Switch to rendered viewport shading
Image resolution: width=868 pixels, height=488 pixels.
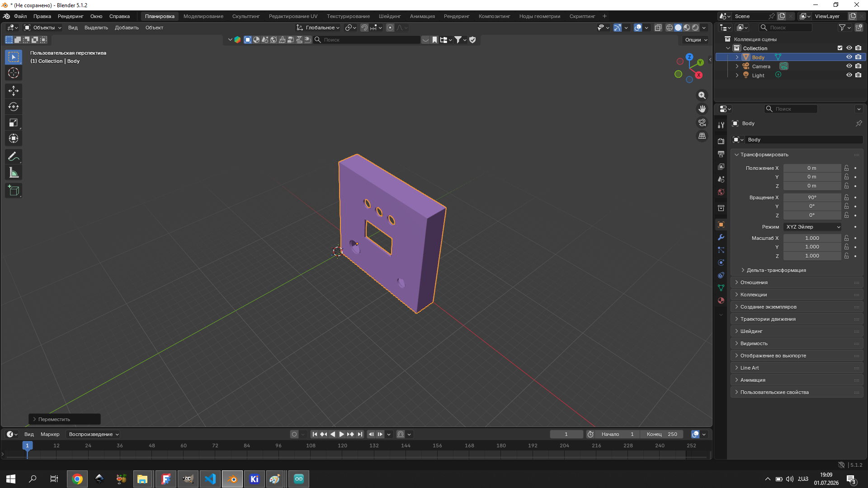pyautogui.click(x=695, y=28)
